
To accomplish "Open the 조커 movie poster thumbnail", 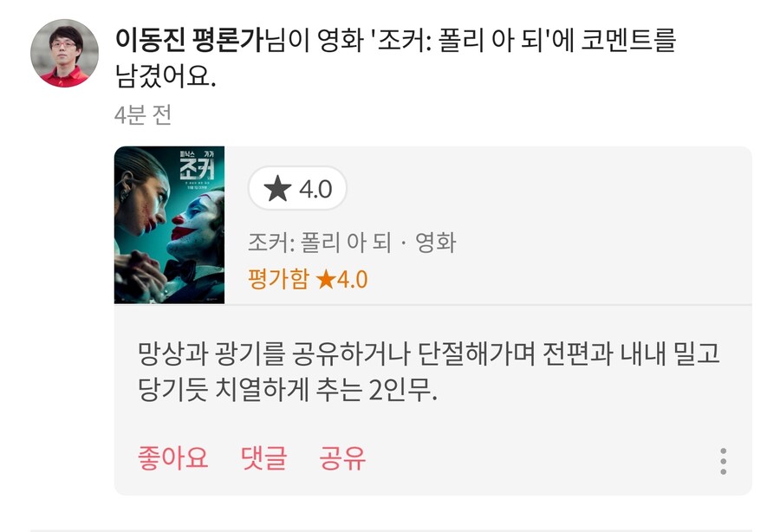I will pos(169,224).
